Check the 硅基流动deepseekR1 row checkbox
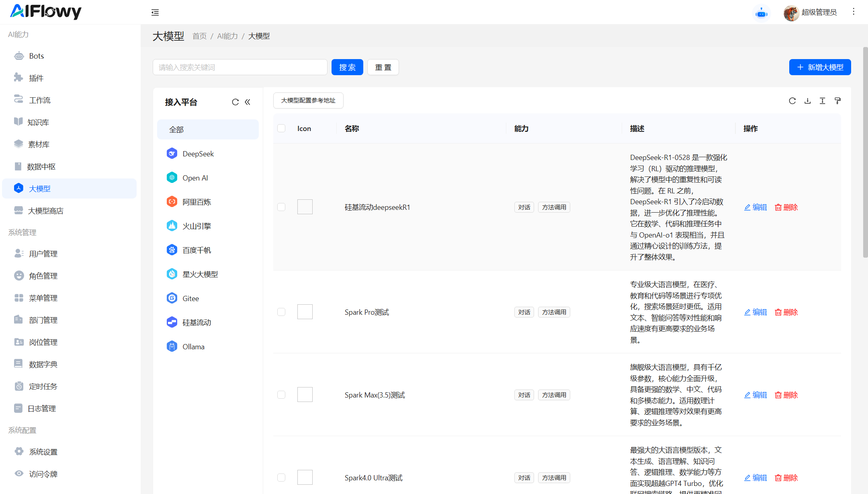This screenshot has width=868, height=494. [281, 207]
